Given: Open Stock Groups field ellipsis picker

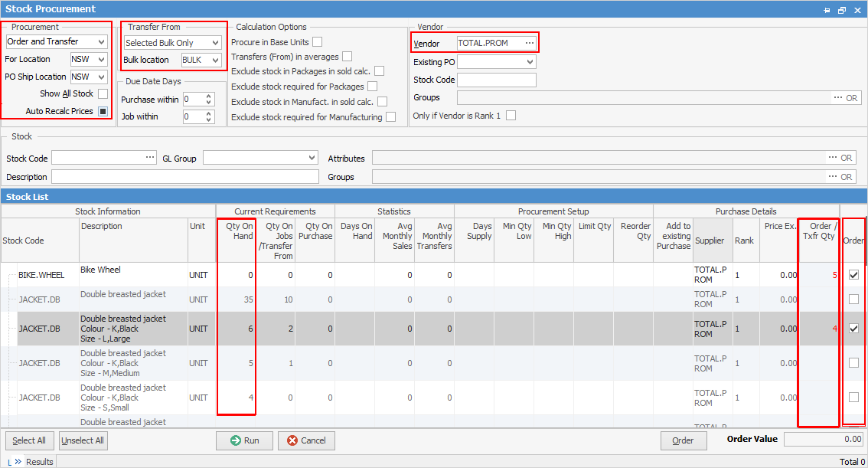Looking at the screenshot, I should click(833, 177).
